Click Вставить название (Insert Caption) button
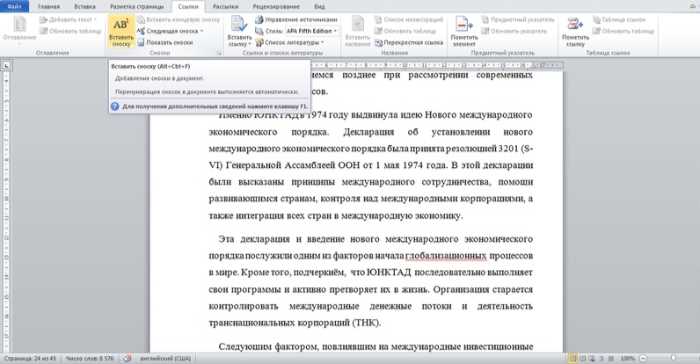This screenshot has height=364, width=700. (x=358, y=31)
